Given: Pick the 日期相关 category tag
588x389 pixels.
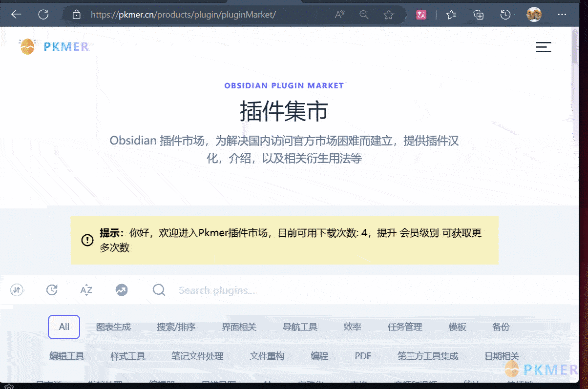Looking at the screenshot, I should pyautogui.click(x=502, y=356).
